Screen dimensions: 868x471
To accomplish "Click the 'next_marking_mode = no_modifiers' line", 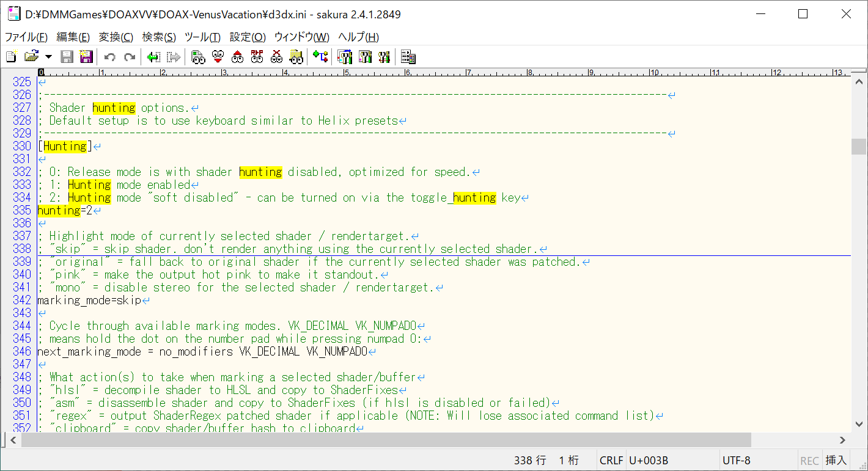I will point(202,352).
